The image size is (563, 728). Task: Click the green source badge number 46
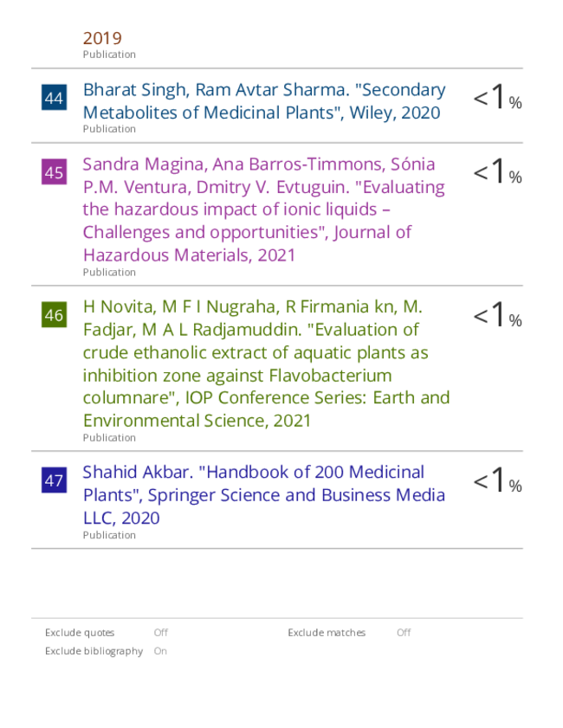[x=54, y=314]
